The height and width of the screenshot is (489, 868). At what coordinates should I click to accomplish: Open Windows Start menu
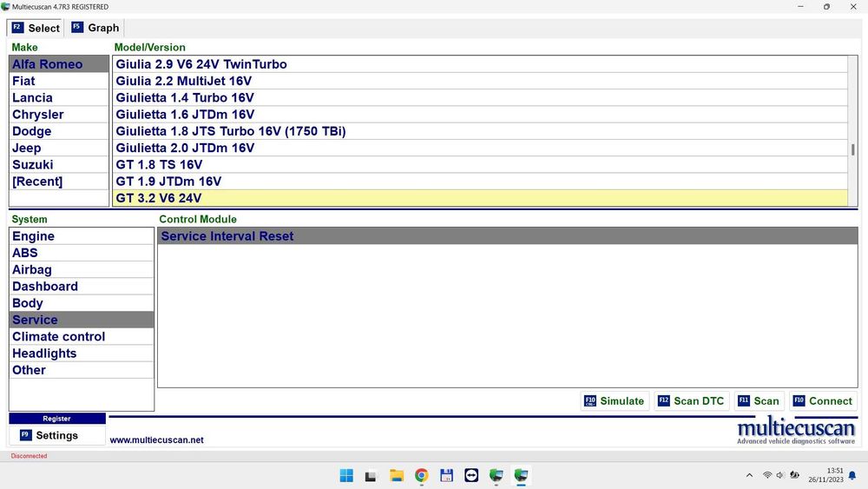click(346, 475)
